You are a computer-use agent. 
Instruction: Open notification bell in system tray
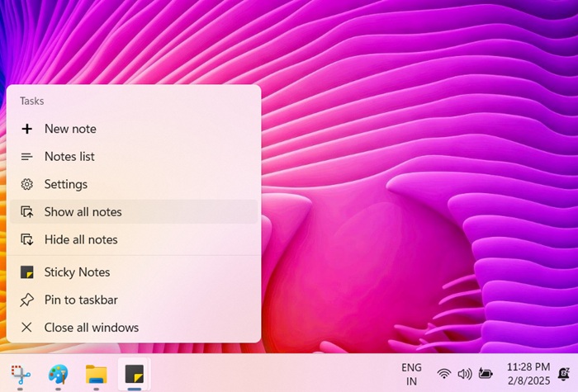[564, 374]
